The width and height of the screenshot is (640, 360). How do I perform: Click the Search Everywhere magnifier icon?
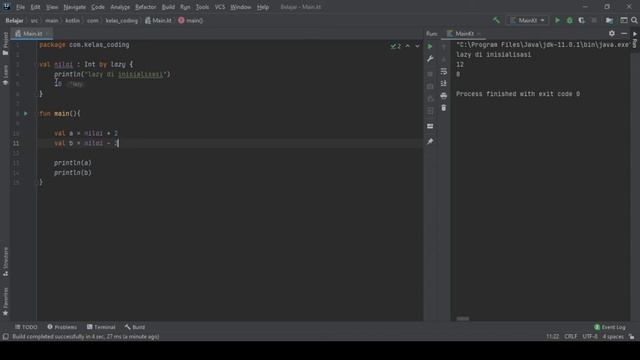634,20
